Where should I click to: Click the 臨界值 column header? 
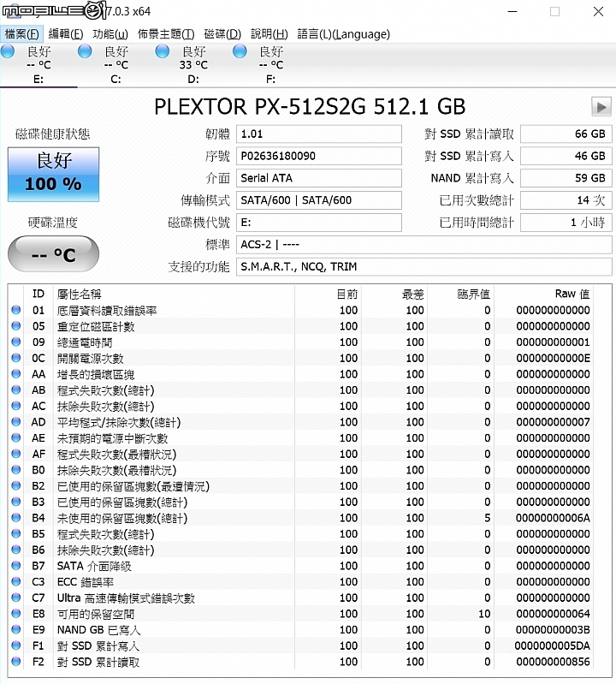473,294
